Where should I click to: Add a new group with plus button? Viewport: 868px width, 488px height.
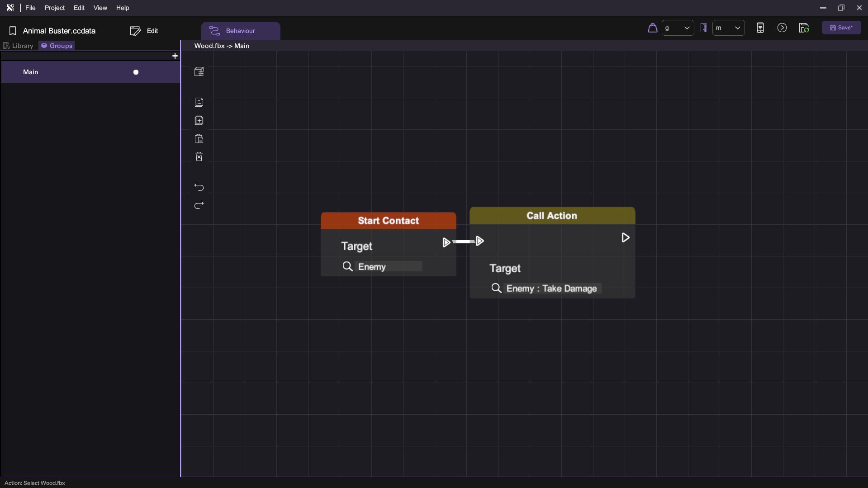[175, 56]
